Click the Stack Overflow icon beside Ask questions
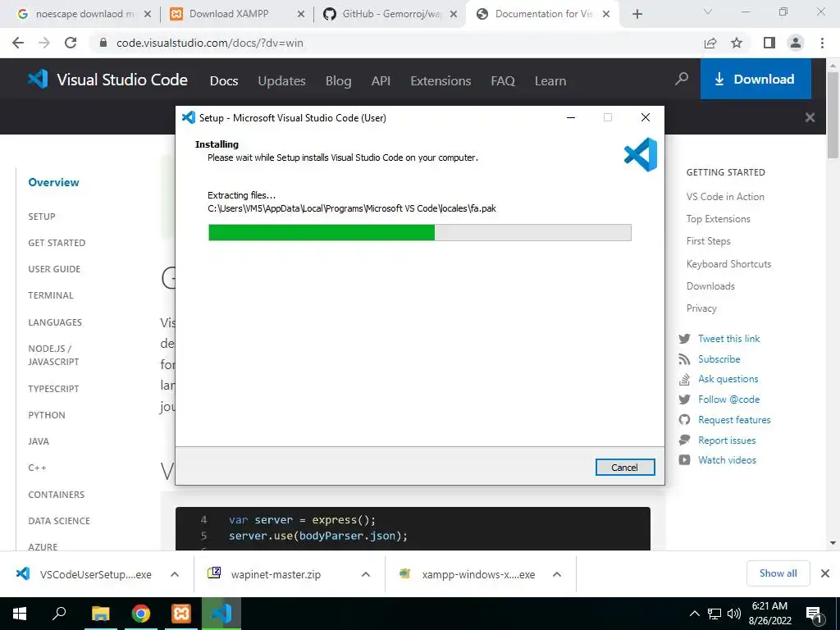Viewport: 840px width, 630px height. pos(684,379)
